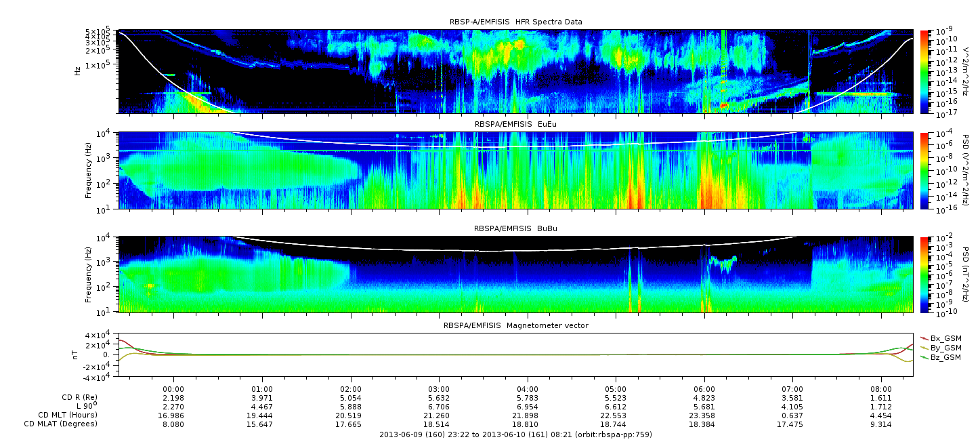
Task: Click the Magnetometer vector panel title
Action: (515, 325)
